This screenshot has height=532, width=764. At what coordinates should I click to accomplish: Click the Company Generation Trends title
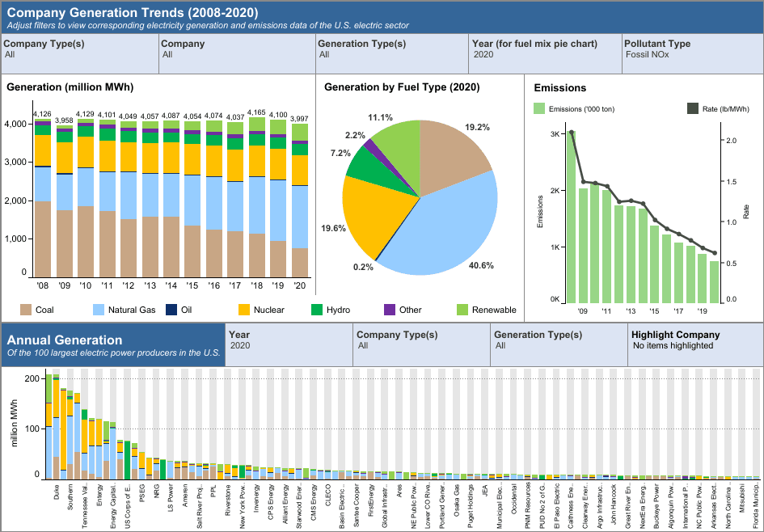click(x=133, y=13)
